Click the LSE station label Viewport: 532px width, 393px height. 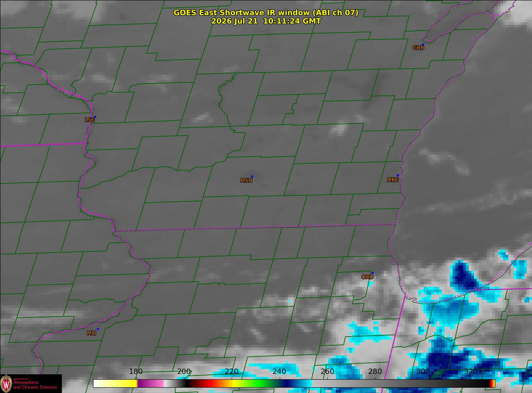tap(89, 120)
